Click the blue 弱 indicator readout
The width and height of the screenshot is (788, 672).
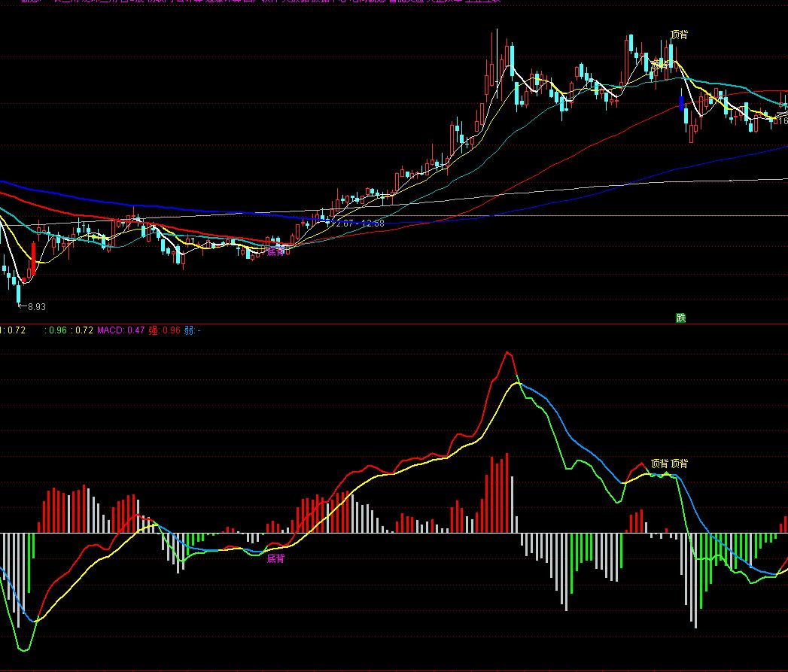point(192,330)
